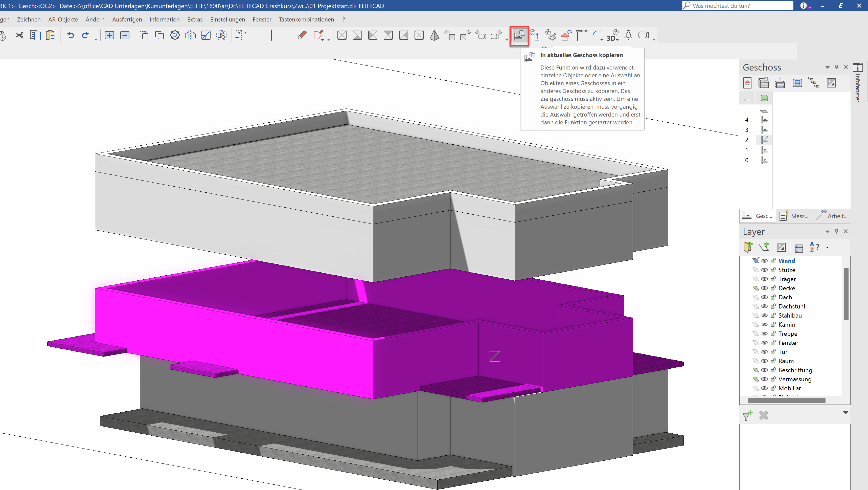Open the 3D dropdown tool
This screenshot has width=868, height=490.
pos(613,36)
